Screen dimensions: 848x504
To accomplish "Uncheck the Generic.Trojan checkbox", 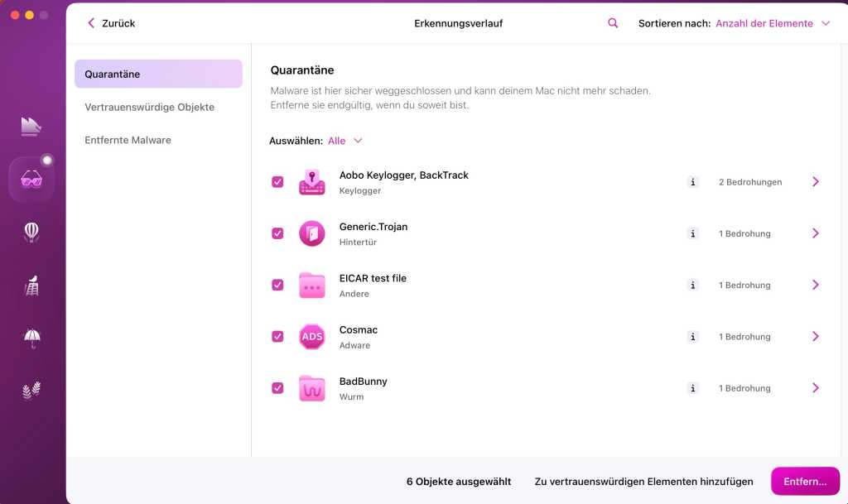I will [278, 233].
